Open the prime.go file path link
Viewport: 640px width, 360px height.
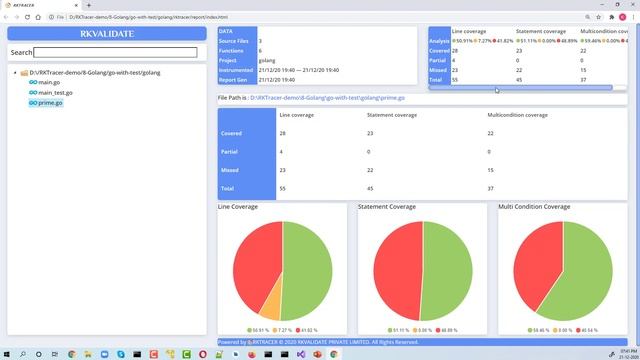(x=327, y=98)
